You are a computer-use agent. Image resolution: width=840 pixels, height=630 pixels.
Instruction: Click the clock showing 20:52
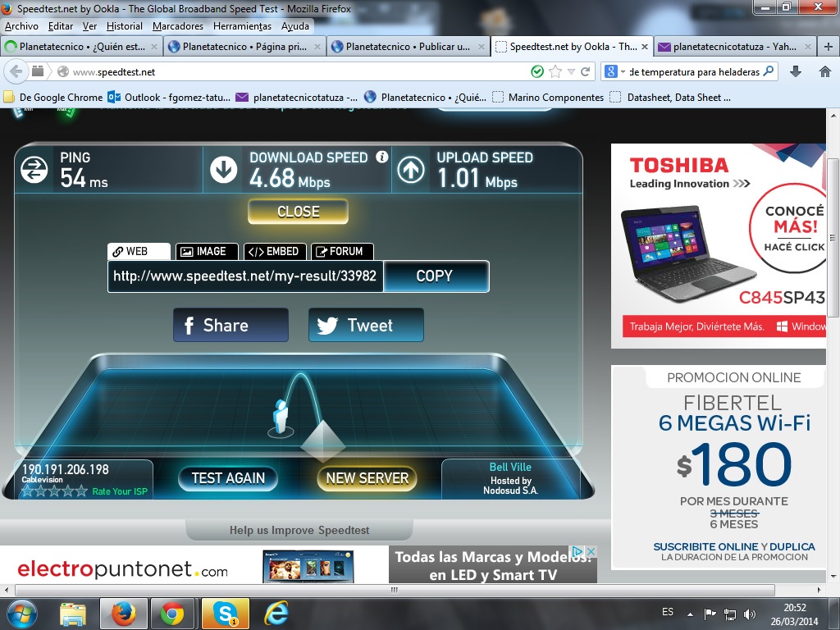[x=794, y=608]
